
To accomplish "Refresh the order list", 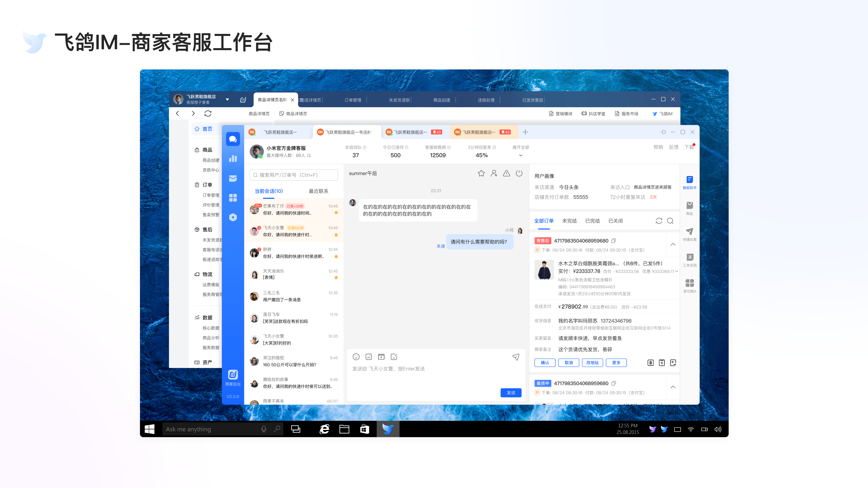I will pos(659,221).
